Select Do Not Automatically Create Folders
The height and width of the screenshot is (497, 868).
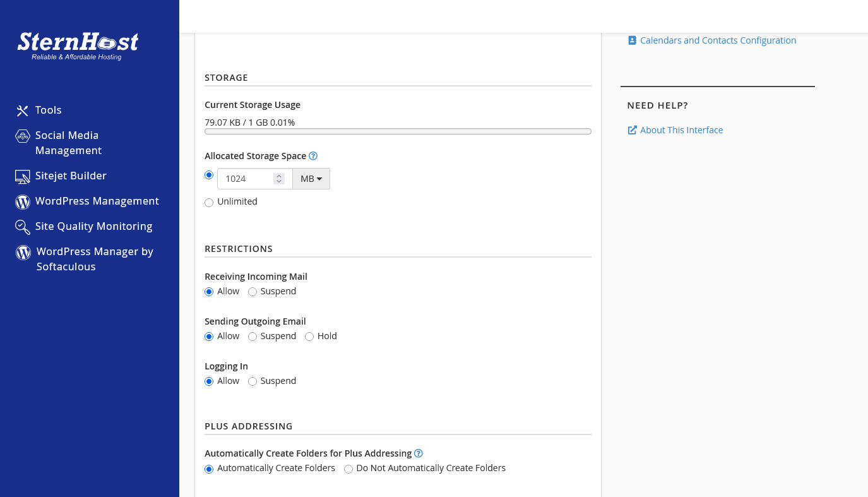pos(348,469)
